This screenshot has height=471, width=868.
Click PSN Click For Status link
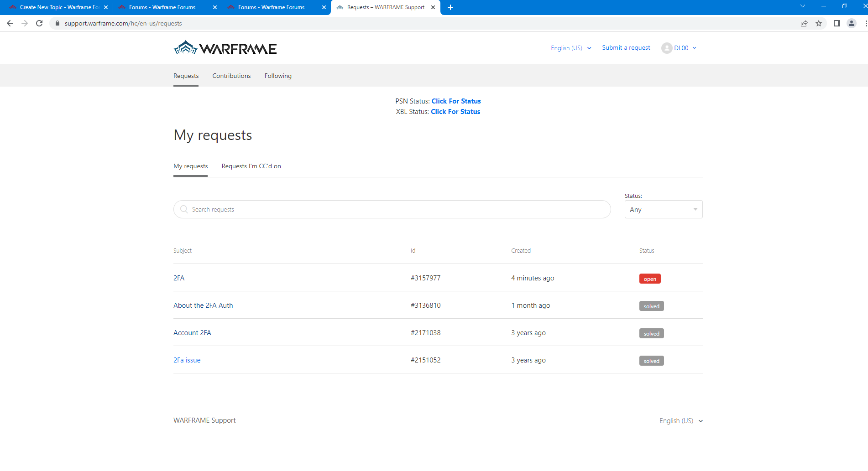(456, 101)
